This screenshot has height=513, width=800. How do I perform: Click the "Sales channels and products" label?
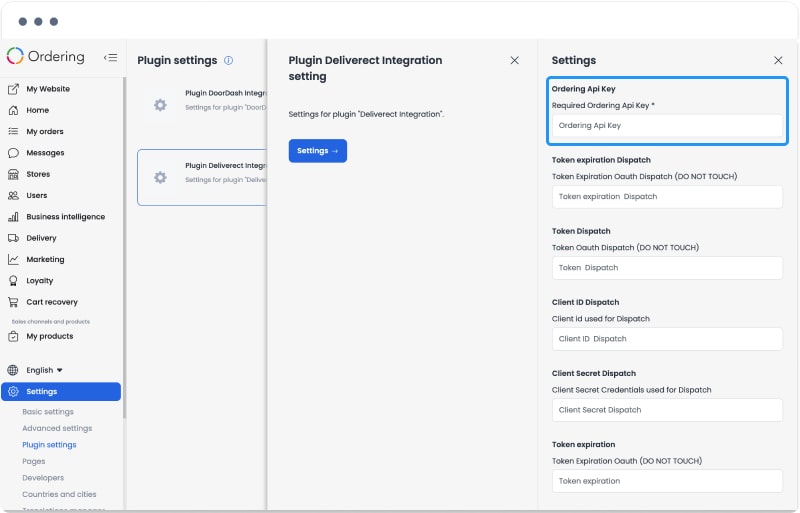click(51, 322)
